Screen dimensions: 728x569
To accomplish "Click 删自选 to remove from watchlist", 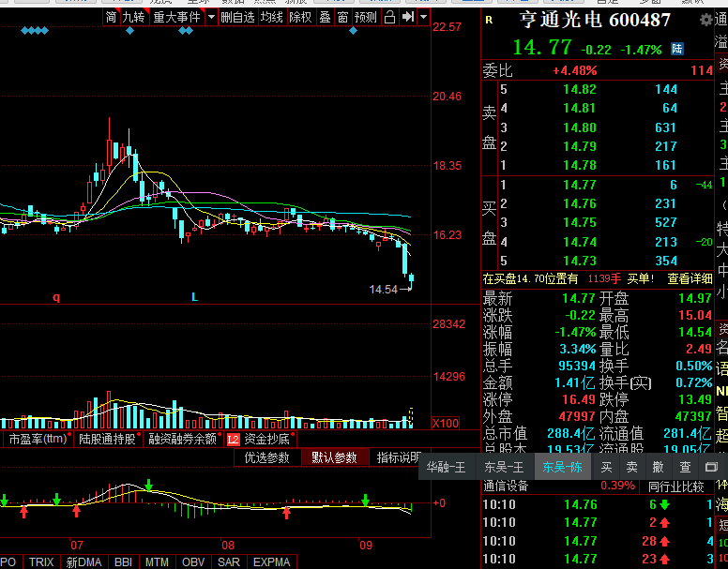I will click(237, 18).
